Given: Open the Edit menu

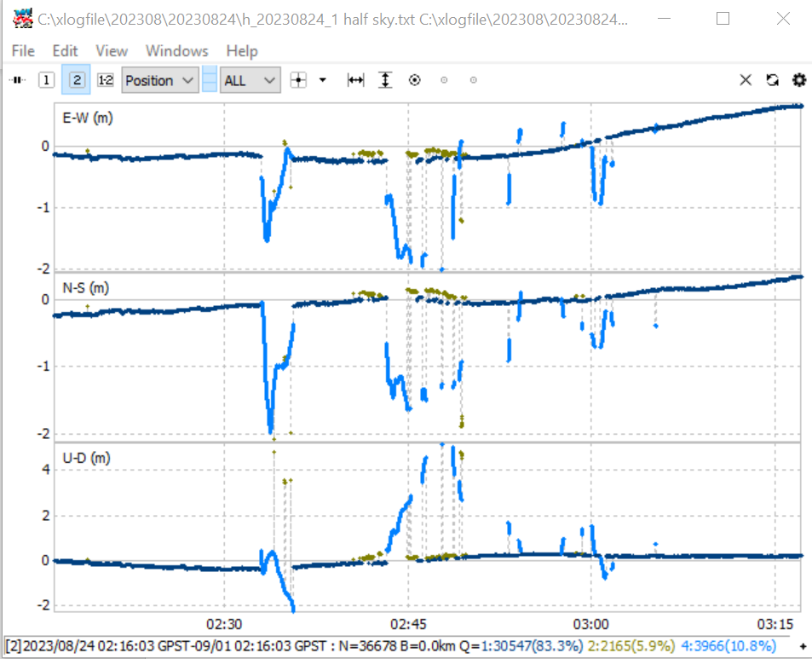Looking at the screenshot, I should (x=66, y=51).
